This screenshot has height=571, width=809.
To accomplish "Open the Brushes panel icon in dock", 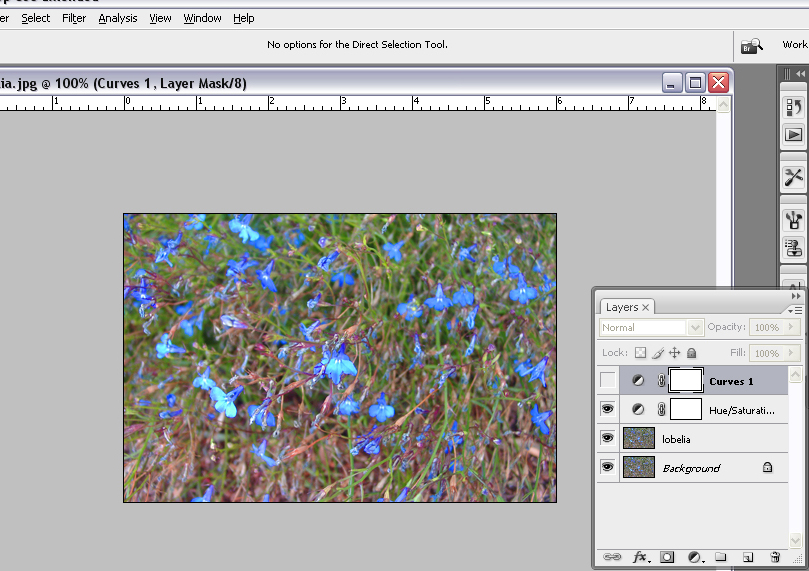I will coord(794,220).
